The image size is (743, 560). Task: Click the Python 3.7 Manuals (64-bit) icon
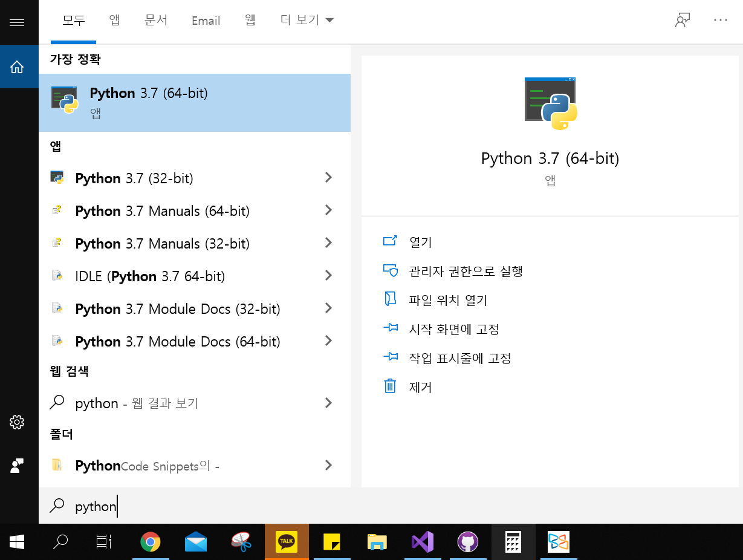(57, 210)
